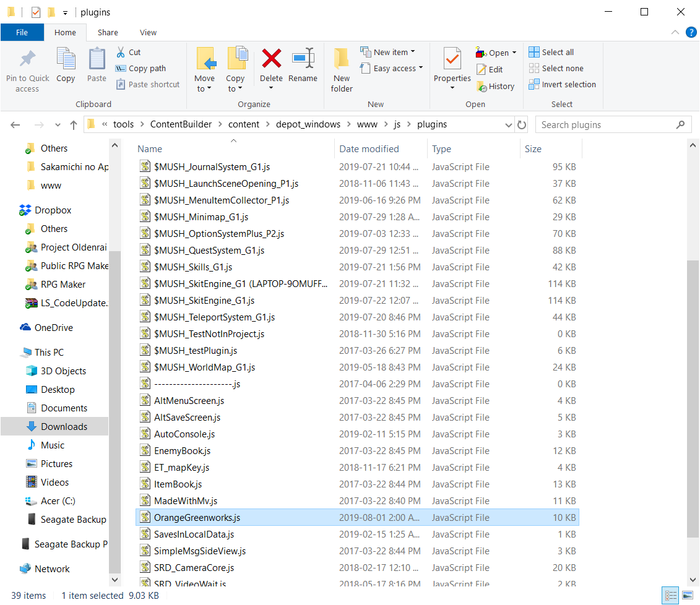Click the Up one level arrow
The image size is (700, 605).
pos(74,125)
